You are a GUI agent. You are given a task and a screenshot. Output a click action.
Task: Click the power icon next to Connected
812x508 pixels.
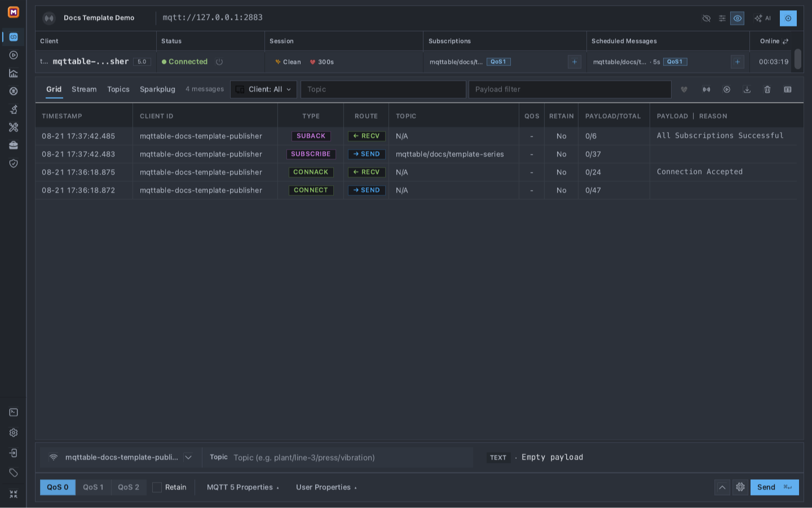(219, 62)
